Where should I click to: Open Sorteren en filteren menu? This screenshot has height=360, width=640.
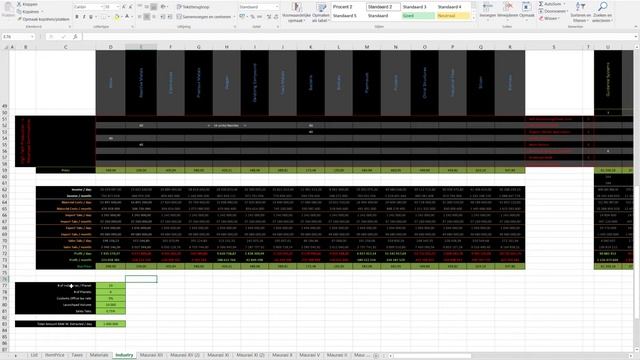(x=580, y=12)
